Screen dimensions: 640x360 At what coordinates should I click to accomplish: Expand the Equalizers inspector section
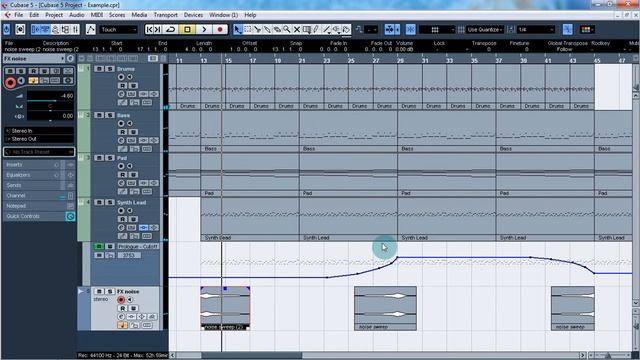[39, 175]
